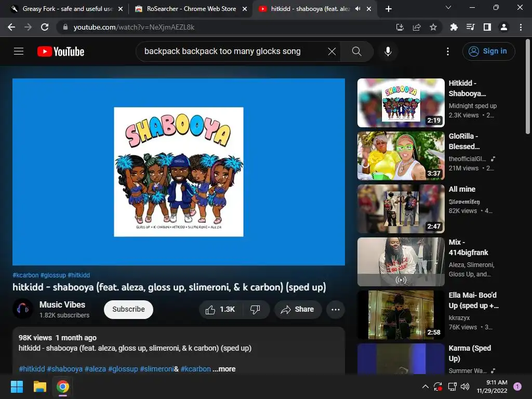Open volume control in system tray
Image resolution: width=532 pixels, height=399 pixels.
[465, 387]
